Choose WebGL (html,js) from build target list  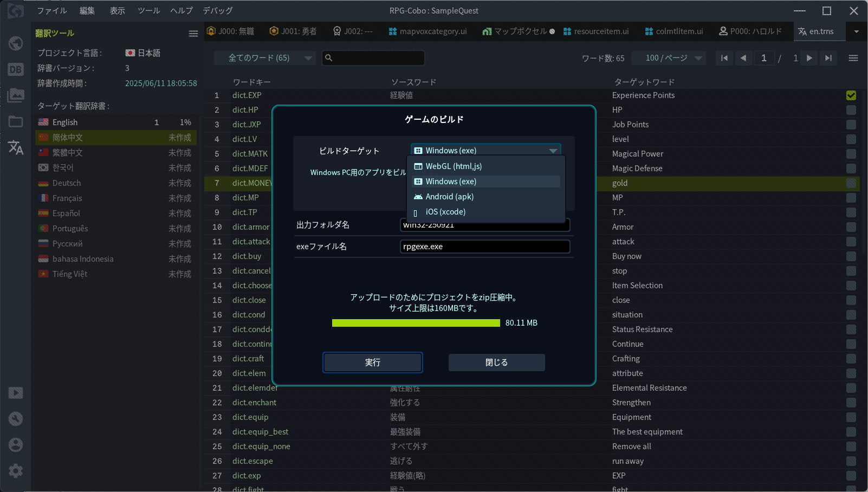[454, 166]
